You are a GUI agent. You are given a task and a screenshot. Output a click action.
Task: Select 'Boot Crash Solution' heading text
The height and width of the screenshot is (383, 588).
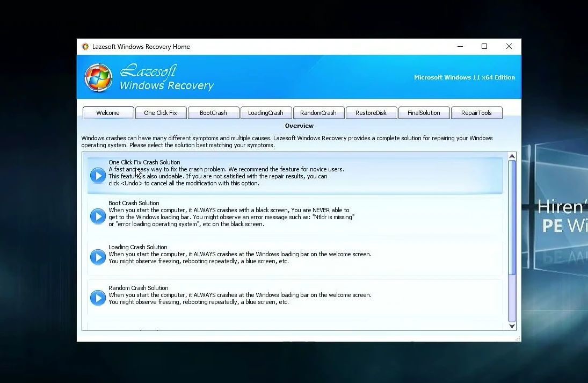pos(134,203)
